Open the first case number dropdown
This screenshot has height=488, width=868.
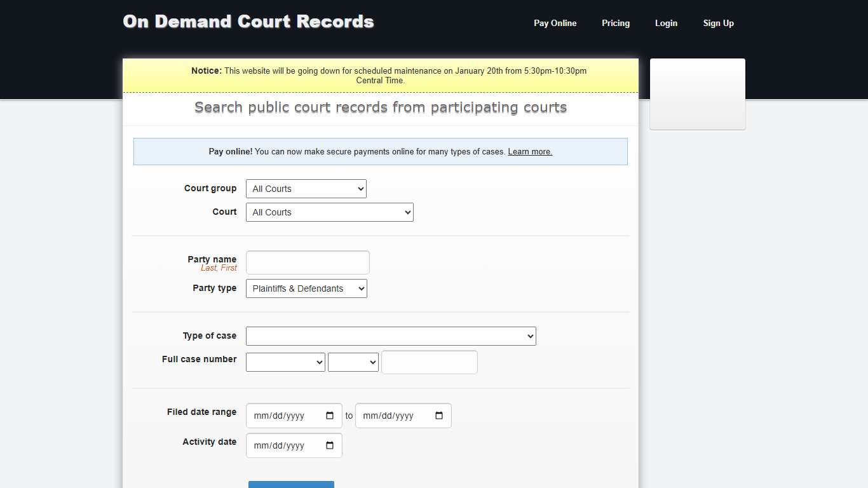click(285, 362)
